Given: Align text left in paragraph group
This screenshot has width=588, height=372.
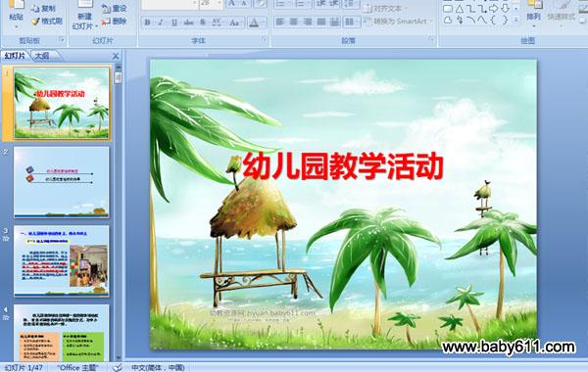Looking at the screenshot, I should [x=279, y=23].
